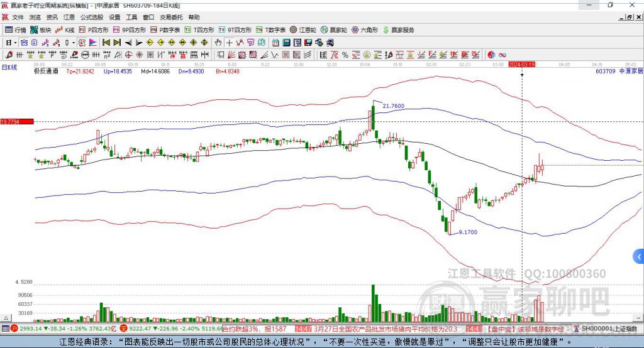Viewport: 644px width, 348px height.
Task: Open the 文件 menu
Action: tap(18, 17)
